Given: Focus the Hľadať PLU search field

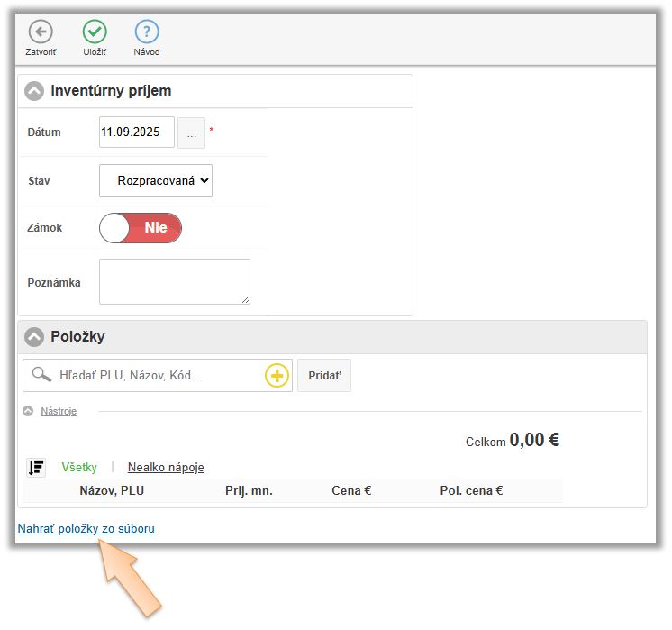Looking at the screenshot, I should (158, 376).
